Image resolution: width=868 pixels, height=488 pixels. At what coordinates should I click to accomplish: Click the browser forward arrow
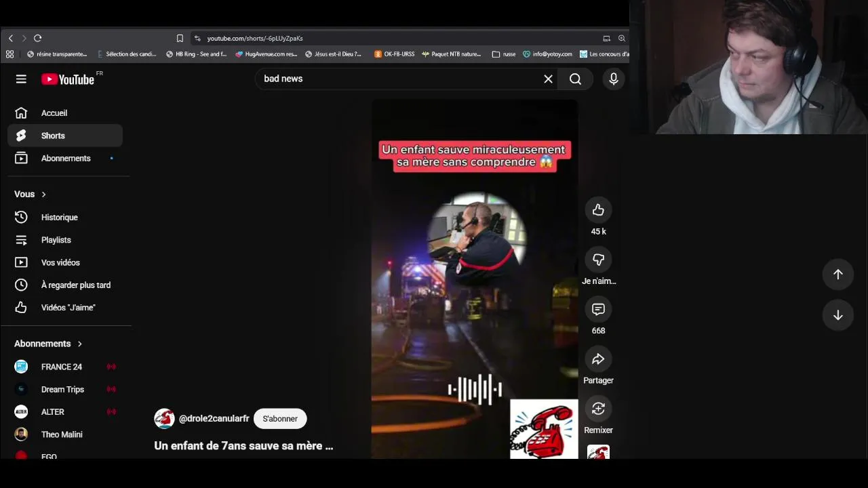(24, 39)
